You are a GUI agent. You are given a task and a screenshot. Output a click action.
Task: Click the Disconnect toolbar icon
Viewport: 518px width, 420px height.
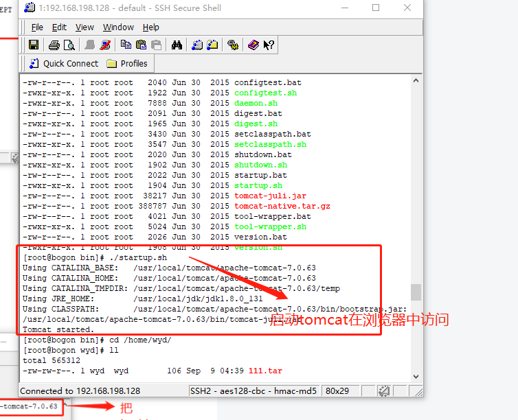click(x=105, y=45)
